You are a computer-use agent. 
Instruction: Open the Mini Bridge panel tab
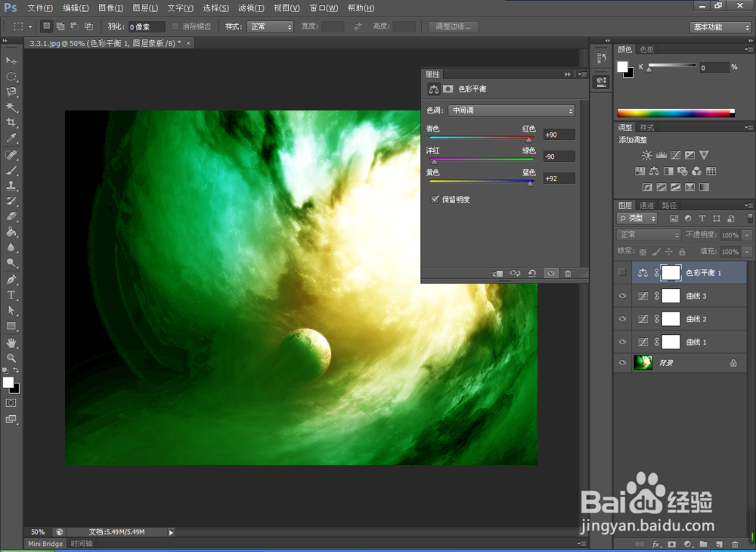pos(45,544)
